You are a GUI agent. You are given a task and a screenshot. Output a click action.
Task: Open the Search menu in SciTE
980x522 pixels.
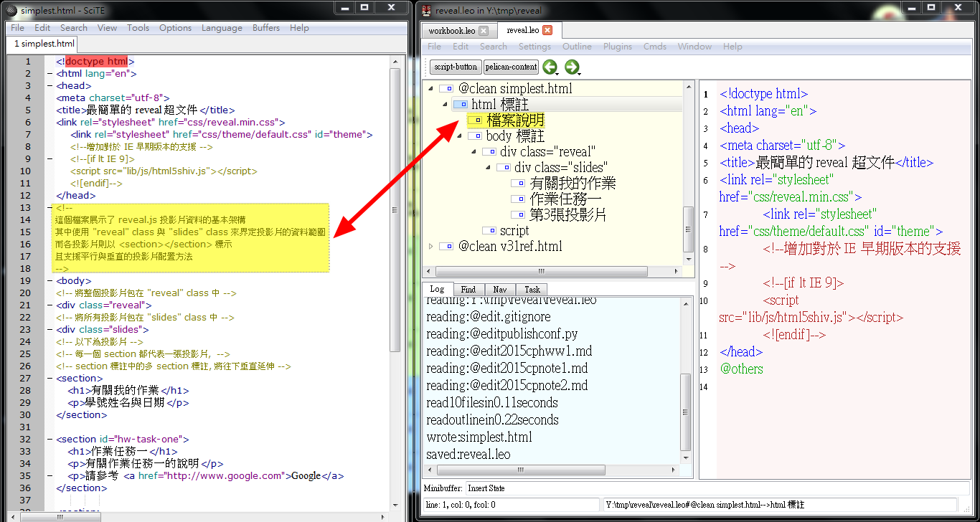[x=74, y=28]
